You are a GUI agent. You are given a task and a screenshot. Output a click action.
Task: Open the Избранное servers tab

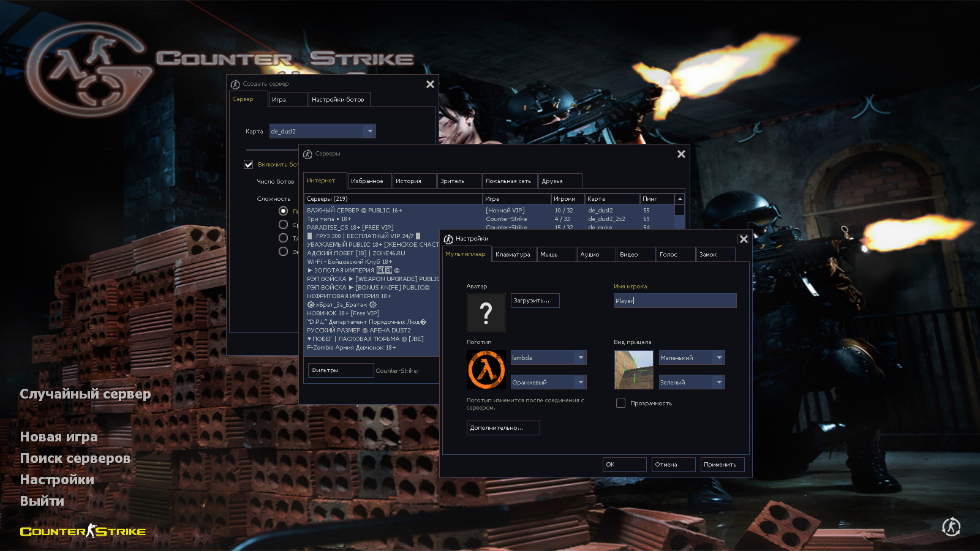pyautogui.click(x=367, y=181)
